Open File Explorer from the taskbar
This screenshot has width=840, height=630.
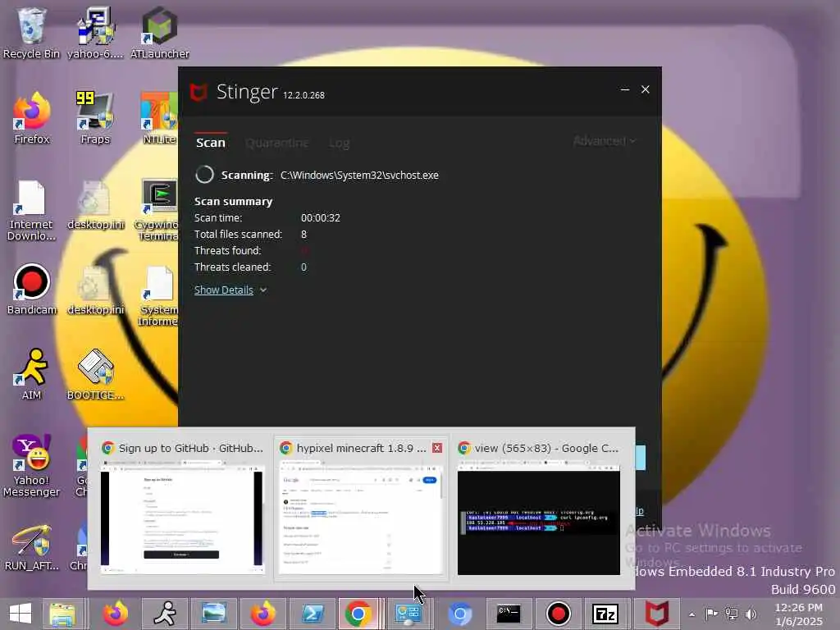click(x=62, y=614)
